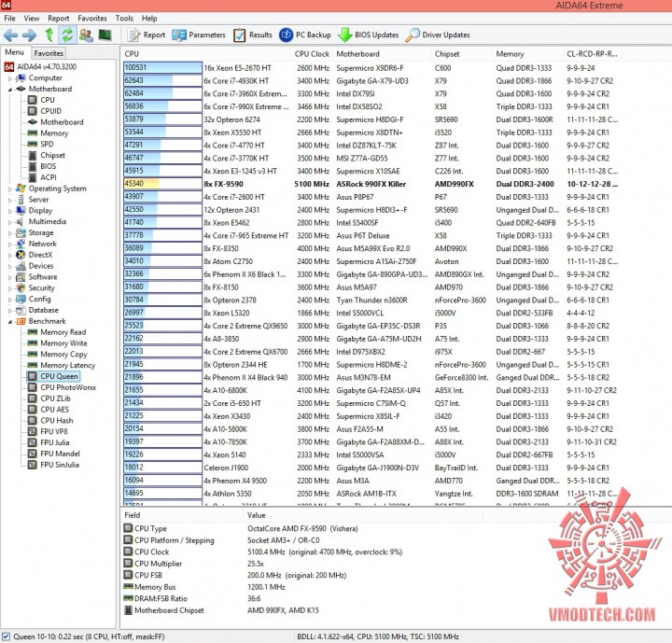Expand the Server tree node
The height and width of the screenshot is (643, 672).
(x=10, y=200)
